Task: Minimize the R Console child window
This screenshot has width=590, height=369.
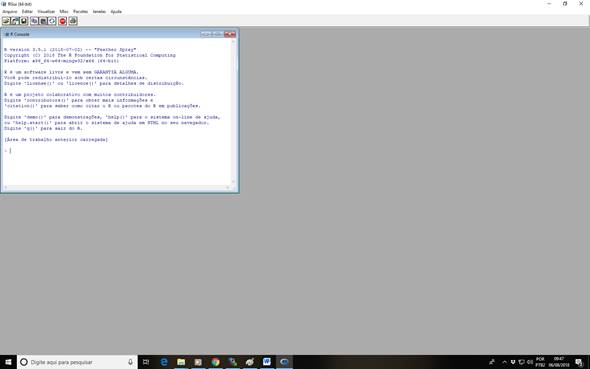Action: 205,34
